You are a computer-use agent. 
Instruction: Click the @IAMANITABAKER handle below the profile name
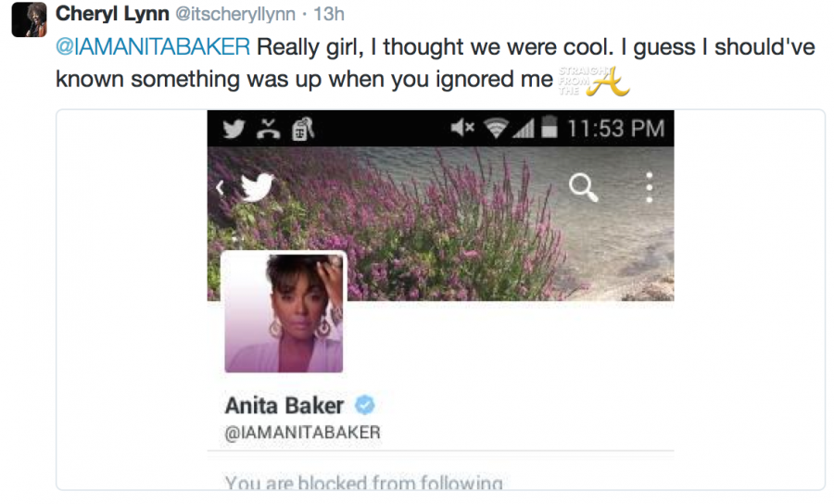pos(302,433)
